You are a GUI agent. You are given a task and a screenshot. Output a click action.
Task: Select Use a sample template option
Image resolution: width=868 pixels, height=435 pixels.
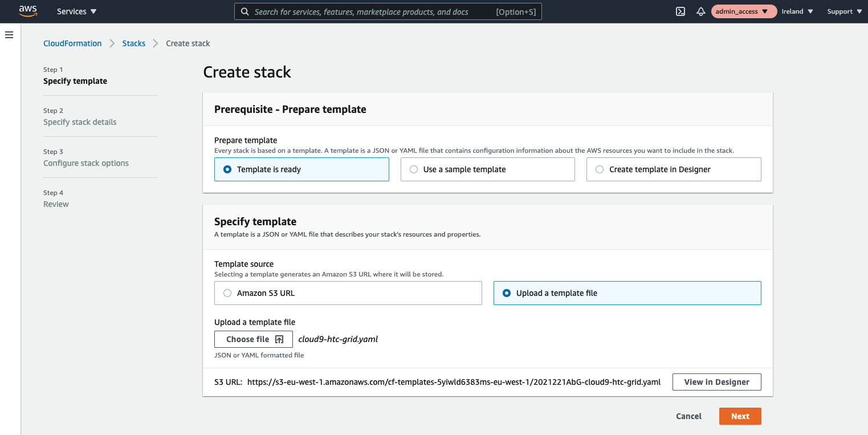point(414,169)
